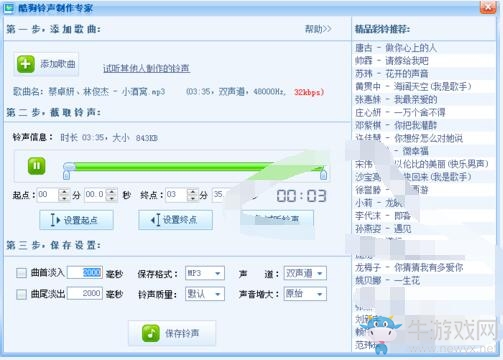Click the green plus add song icon

[x=26, y=64]
